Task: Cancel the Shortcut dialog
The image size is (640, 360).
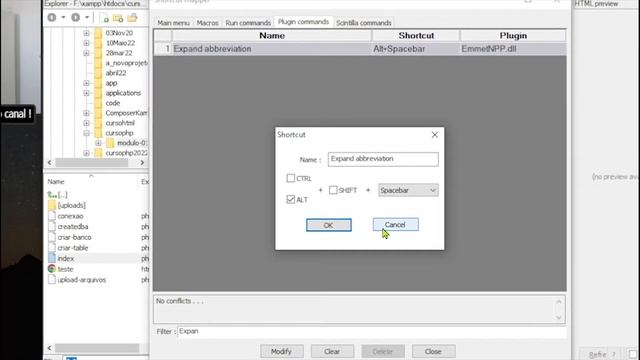Action: (395, 224)
